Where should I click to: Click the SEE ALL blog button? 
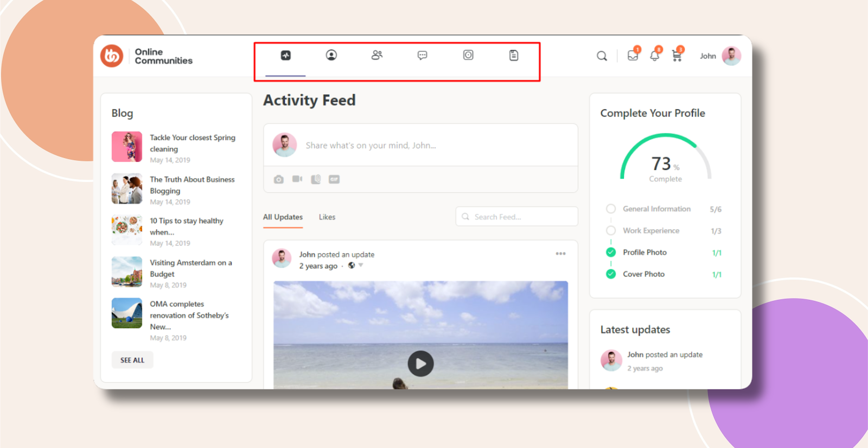tap(132, 360)
